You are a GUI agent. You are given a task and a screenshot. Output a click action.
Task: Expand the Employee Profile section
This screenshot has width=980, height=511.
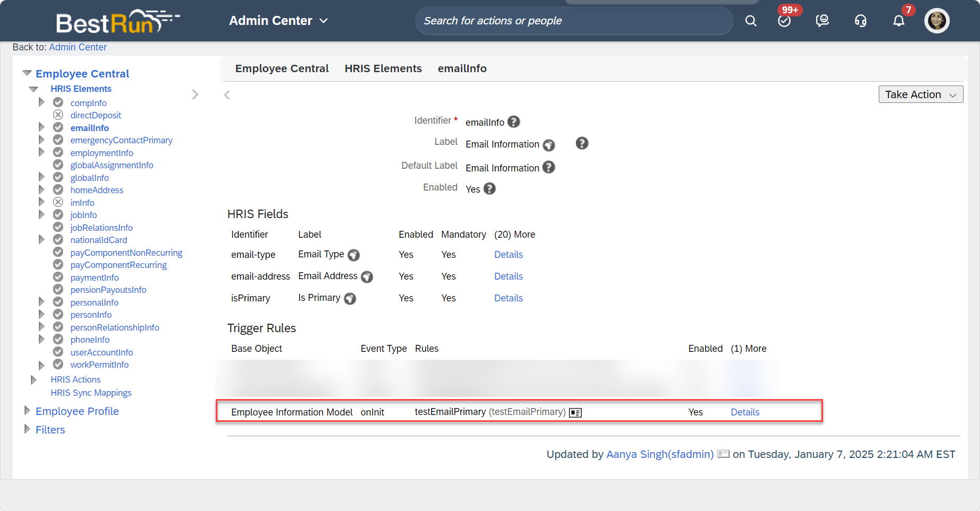coord(27,410)
